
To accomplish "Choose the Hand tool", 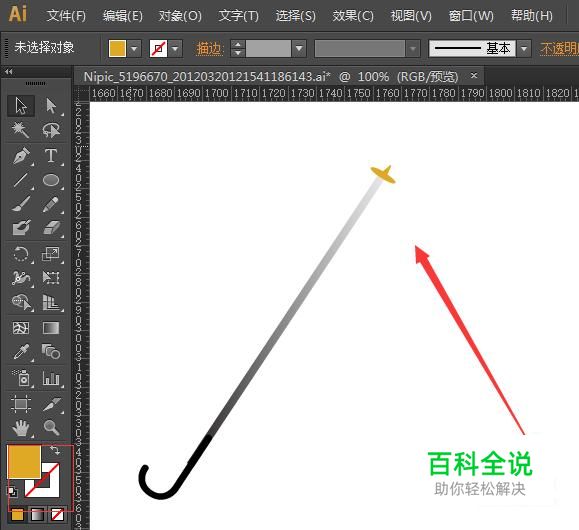I will pyautogui.click(x=21, y=428).
